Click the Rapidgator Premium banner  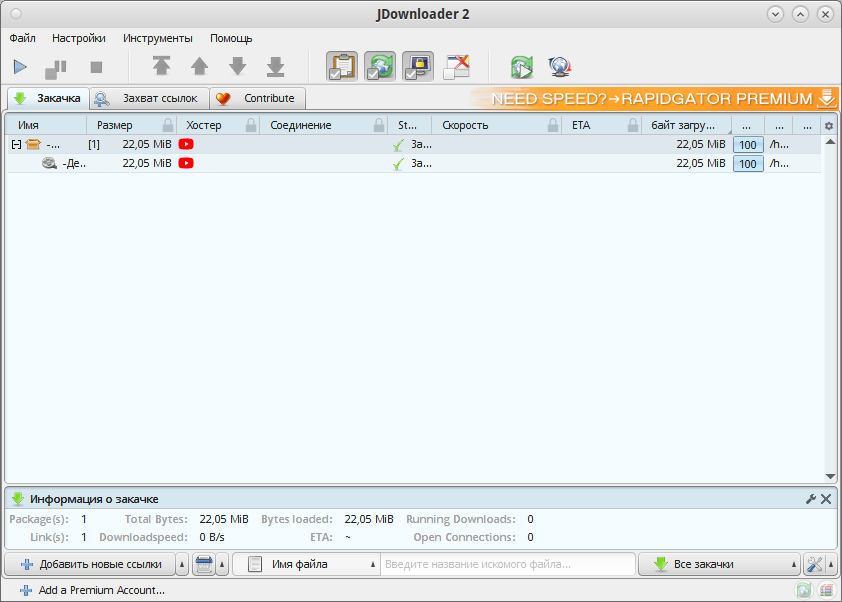[x=654, y=98]
